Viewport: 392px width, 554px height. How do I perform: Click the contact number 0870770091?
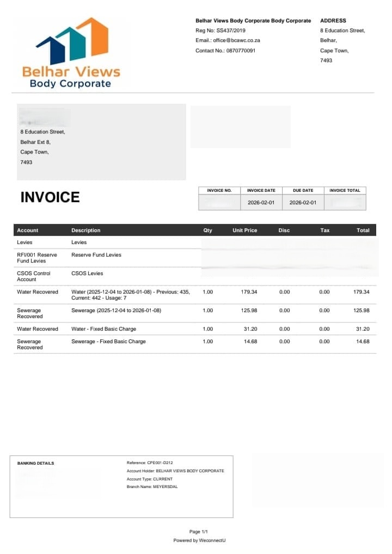[241, 51]
